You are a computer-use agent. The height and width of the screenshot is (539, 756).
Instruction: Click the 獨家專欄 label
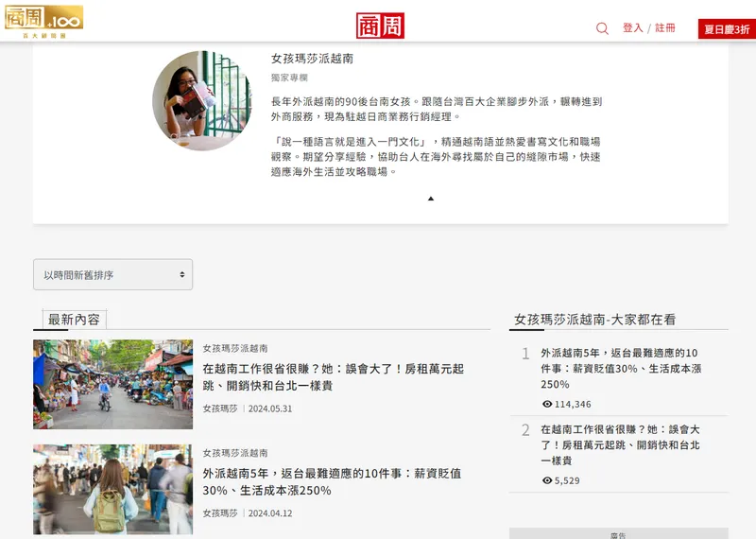[289, 78]
